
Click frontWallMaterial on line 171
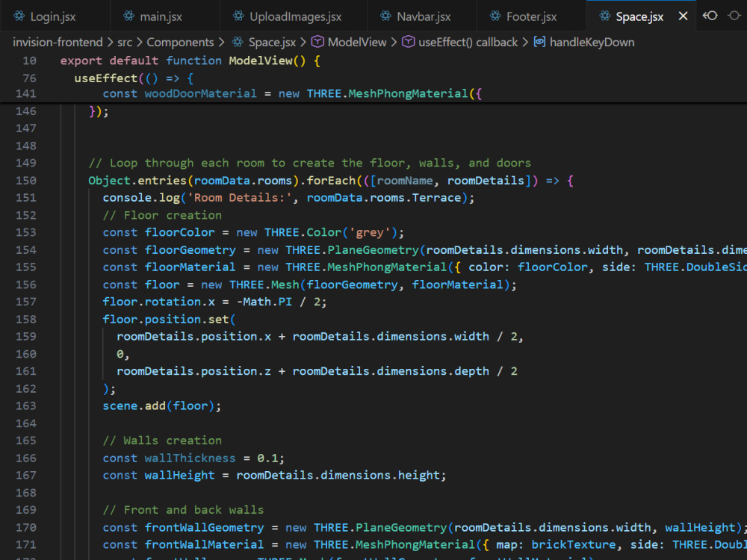click(x=205, y=545)
